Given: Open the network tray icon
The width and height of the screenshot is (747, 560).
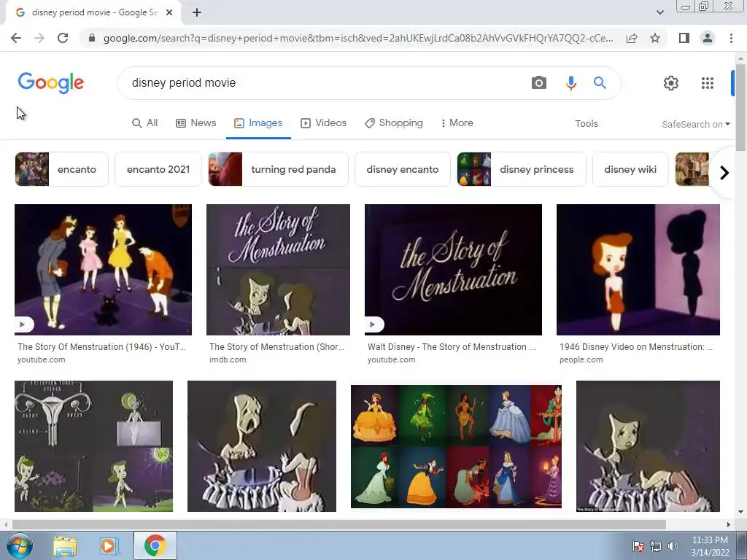Looking at the screenshot, I should pyautogui.click(x=656, y=546).
